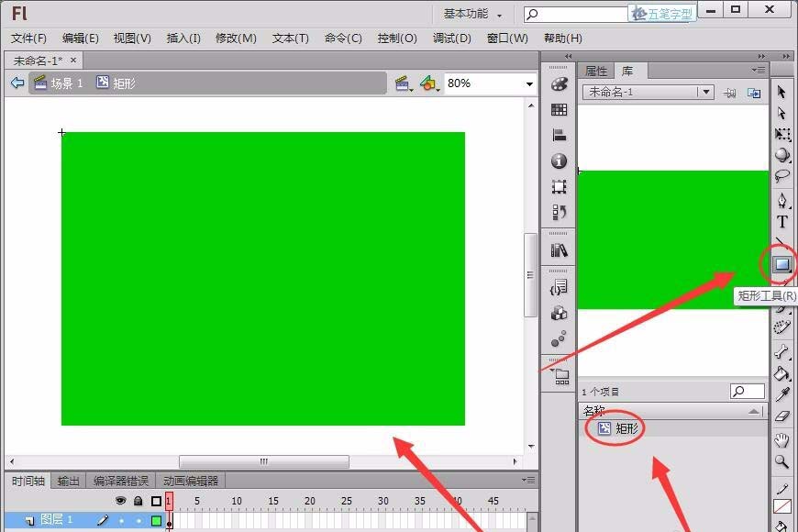This screenshot has height=532, width=798.
Task: Select the Text tool
Action: click(782, 221)
